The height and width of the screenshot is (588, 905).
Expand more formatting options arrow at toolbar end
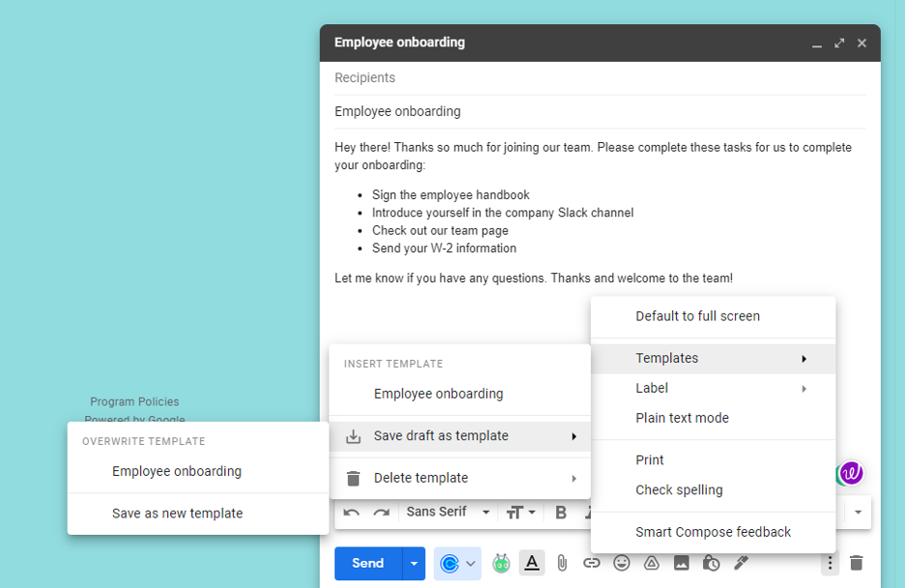point(859,513)
